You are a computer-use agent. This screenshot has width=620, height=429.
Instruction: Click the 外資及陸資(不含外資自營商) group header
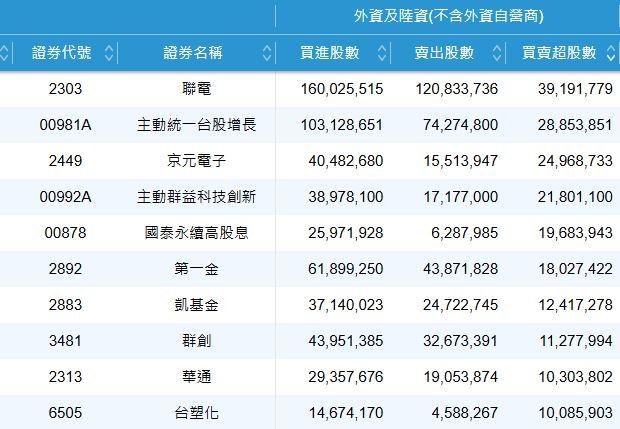[x=449, y=16]
